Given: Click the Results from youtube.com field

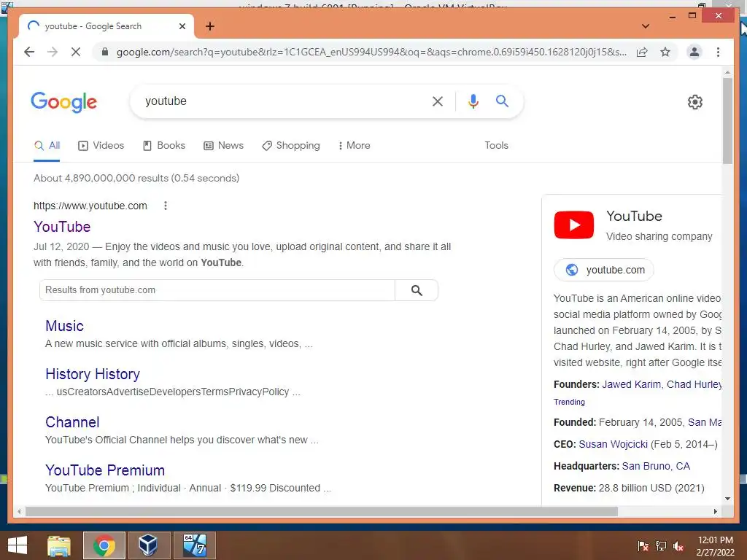Looking at the screenshot, I should (x=217, y=290).
